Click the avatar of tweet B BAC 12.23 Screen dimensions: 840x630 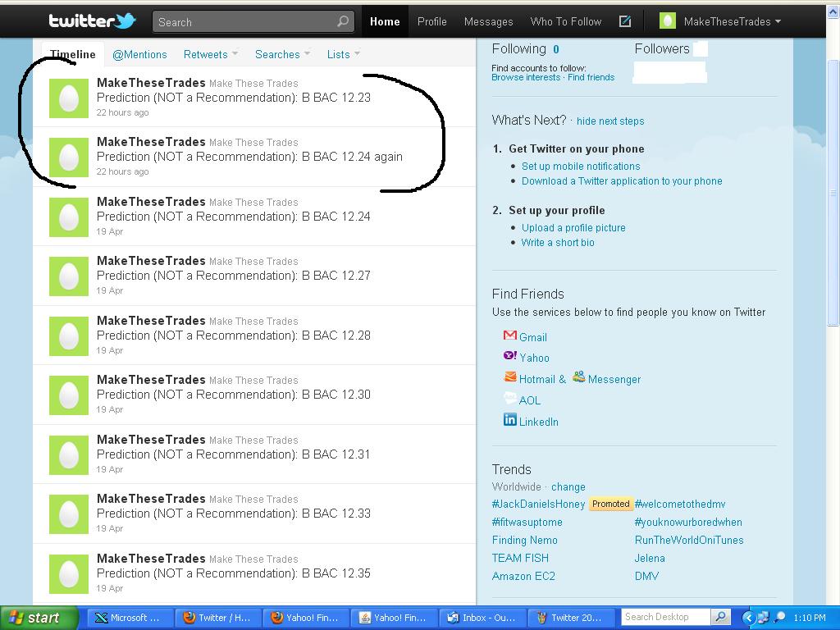tap(69, 98)
